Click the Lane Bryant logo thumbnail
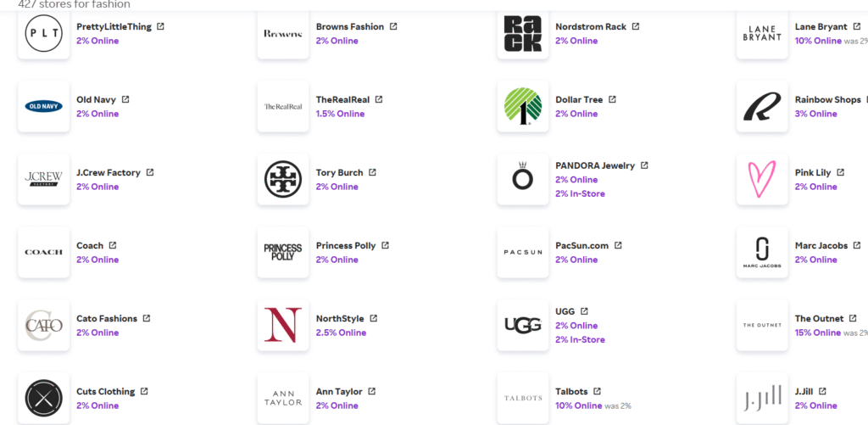The image size is (868, 425). click(x=762, y=33)
